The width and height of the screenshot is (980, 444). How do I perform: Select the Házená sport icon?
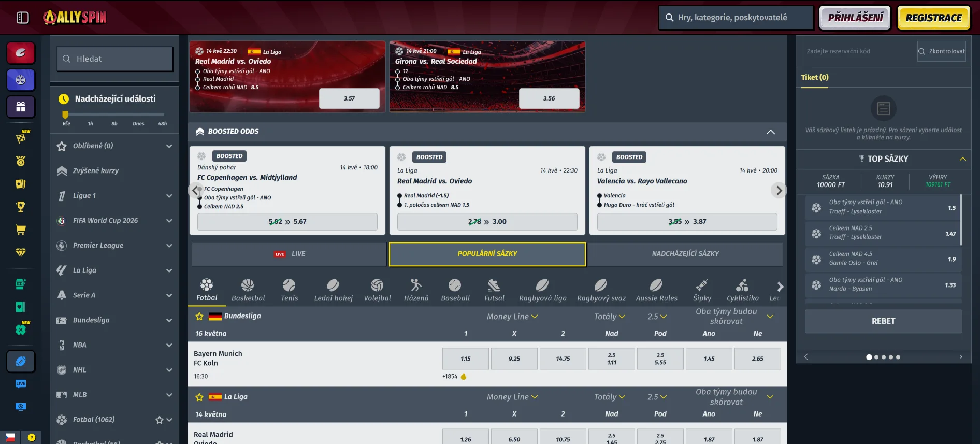click(416, 290)
